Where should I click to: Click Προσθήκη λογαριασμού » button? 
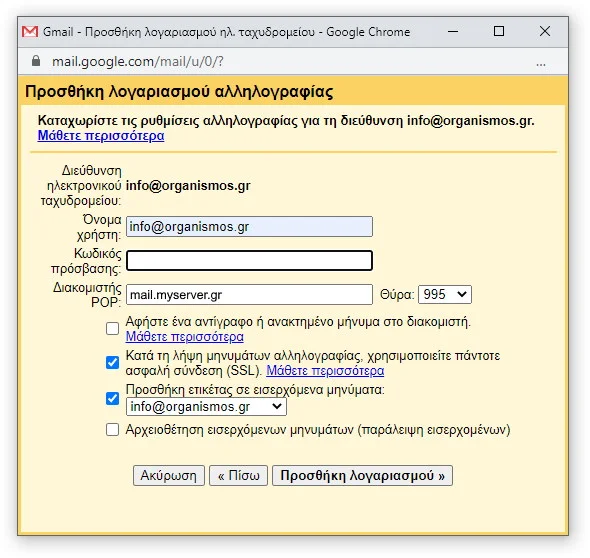(362, 476)
